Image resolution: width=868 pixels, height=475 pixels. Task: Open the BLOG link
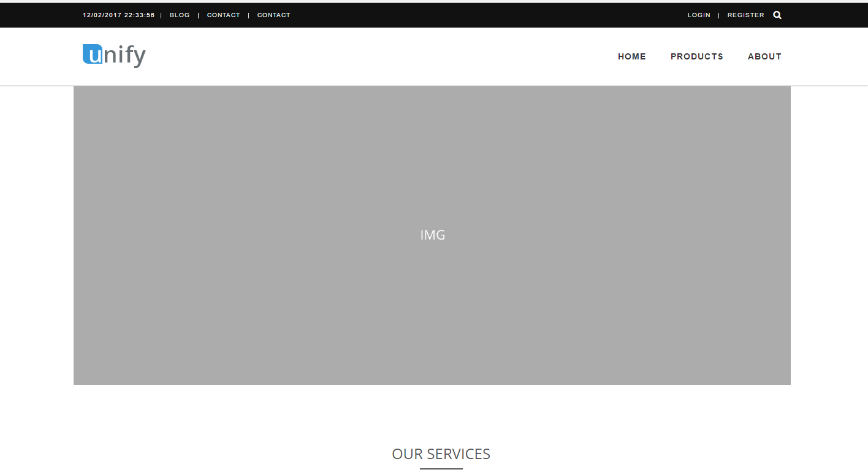pos(180,15)
